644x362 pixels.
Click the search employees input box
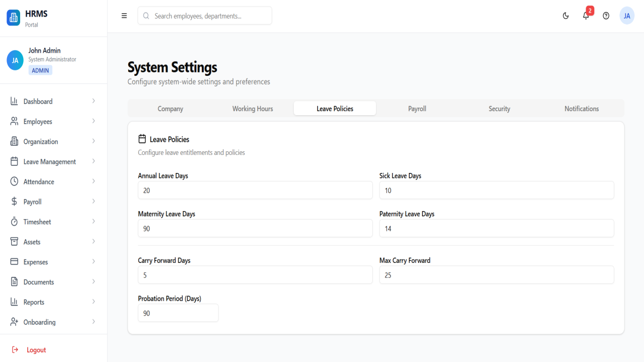[x=205, y=16]
